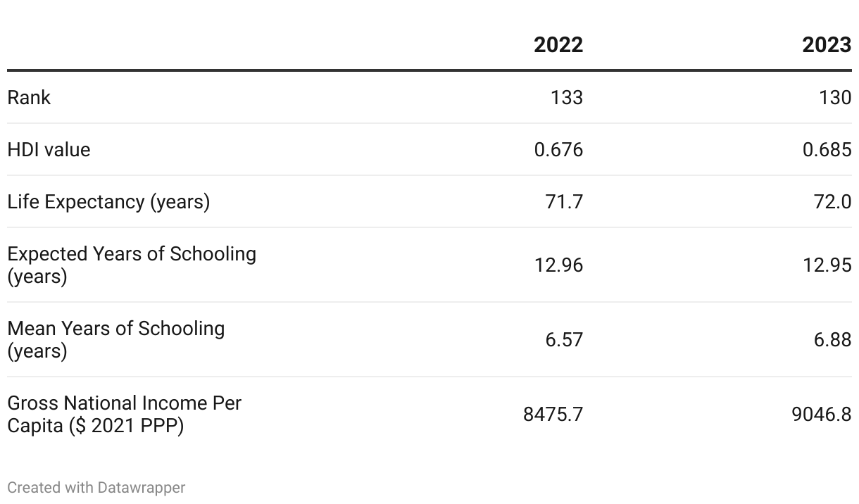Image resolution: width=859 pixels, height=504 pixels.
Task: Click mean schooling value 6.57
Action: tap(564, 339)
